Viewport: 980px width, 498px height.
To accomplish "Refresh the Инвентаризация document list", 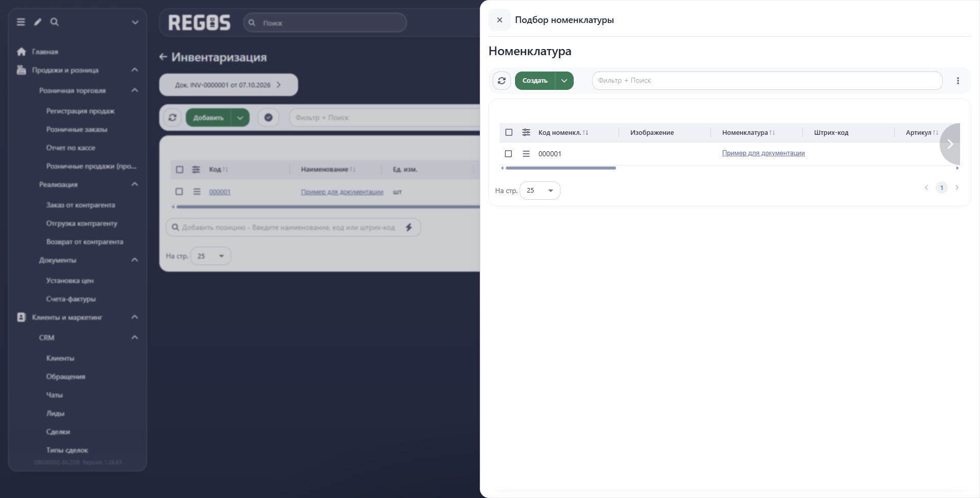I will pyautogui.click(x=173, y=117).
